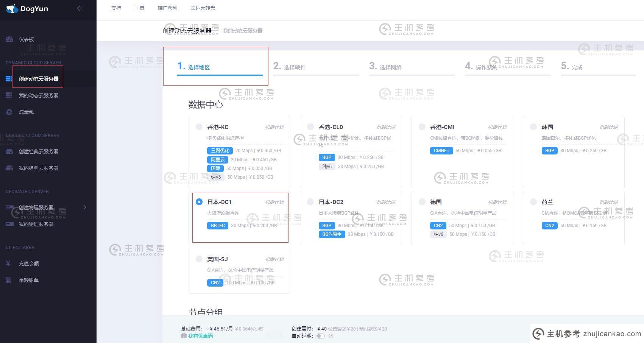Viewport: 644px width, 343px height.
Task: Click the help icon after 设置费
Action: (x=344, y=329)
